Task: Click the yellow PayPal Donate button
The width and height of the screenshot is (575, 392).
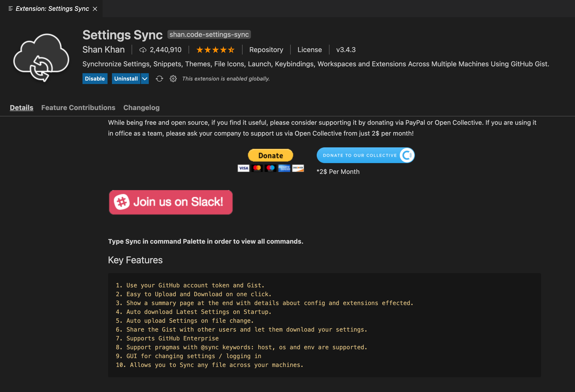Action: [x=270, y=155]
